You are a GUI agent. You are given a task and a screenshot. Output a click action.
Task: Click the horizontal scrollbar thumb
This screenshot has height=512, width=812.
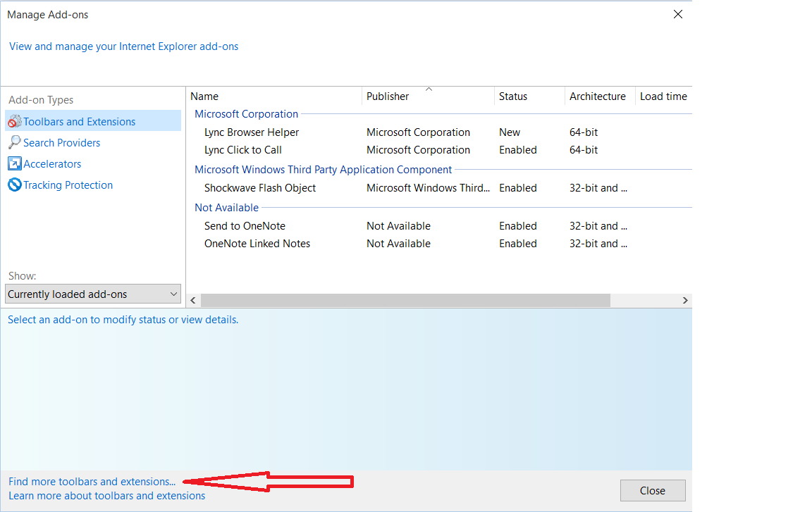405,301
